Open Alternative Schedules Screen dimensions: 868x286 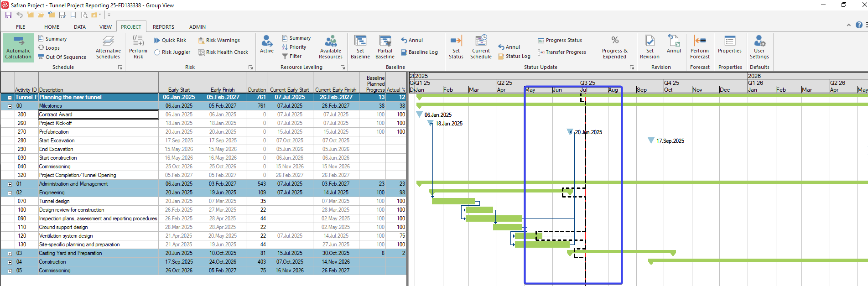[x=108, y=47]
